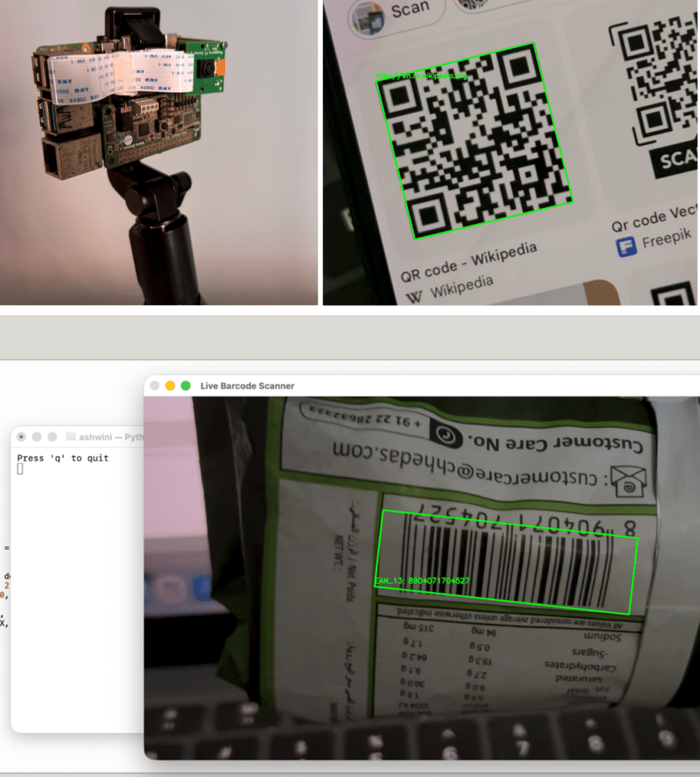This screenshot has width=700, height=777.
Task: Click the Live Barcode Scanner window title
Action: click(247, 385)
